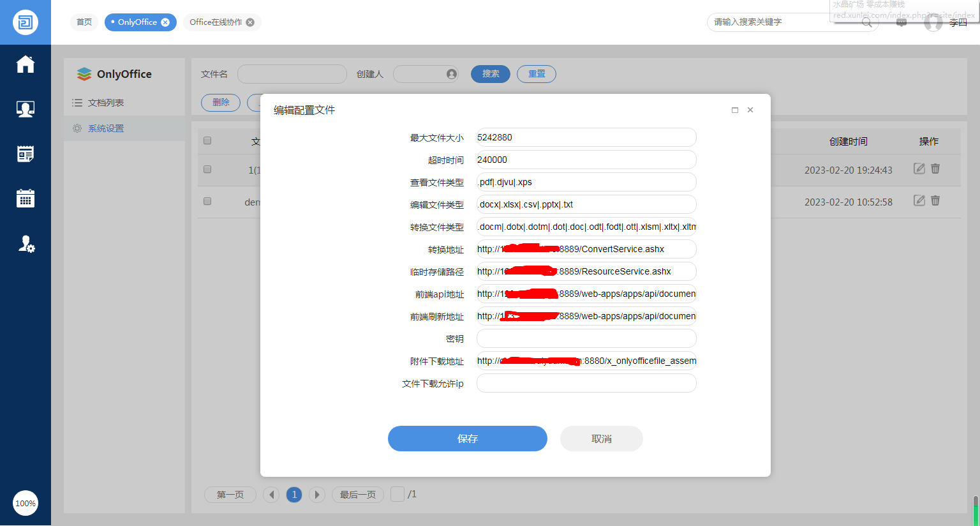Screen dimensions: 980x526
Task: Switch to the Office在线协作 tab
Action: [216, 22]
